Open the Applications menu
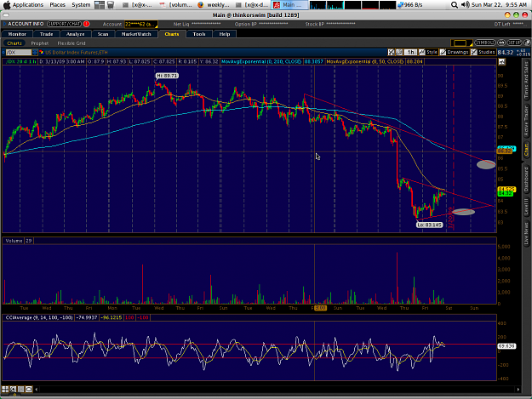Viewport: 532px width, 399px height. coord(28,5)
